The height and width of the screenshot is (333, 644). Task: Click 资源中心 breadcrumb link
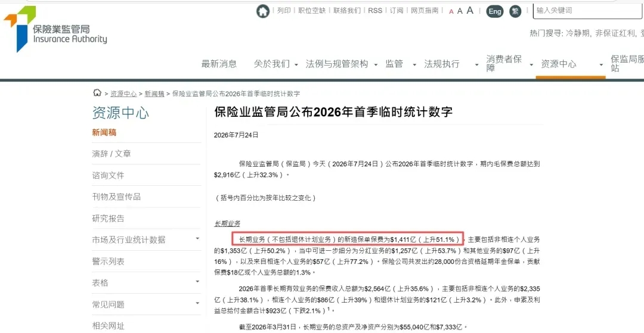pos(123,94)
